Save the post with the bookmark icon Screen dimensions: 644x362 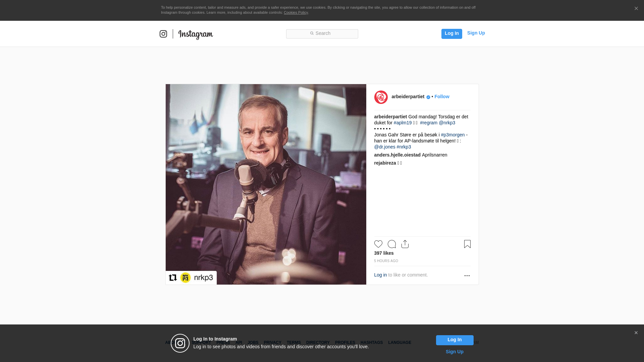click(467, 244)
